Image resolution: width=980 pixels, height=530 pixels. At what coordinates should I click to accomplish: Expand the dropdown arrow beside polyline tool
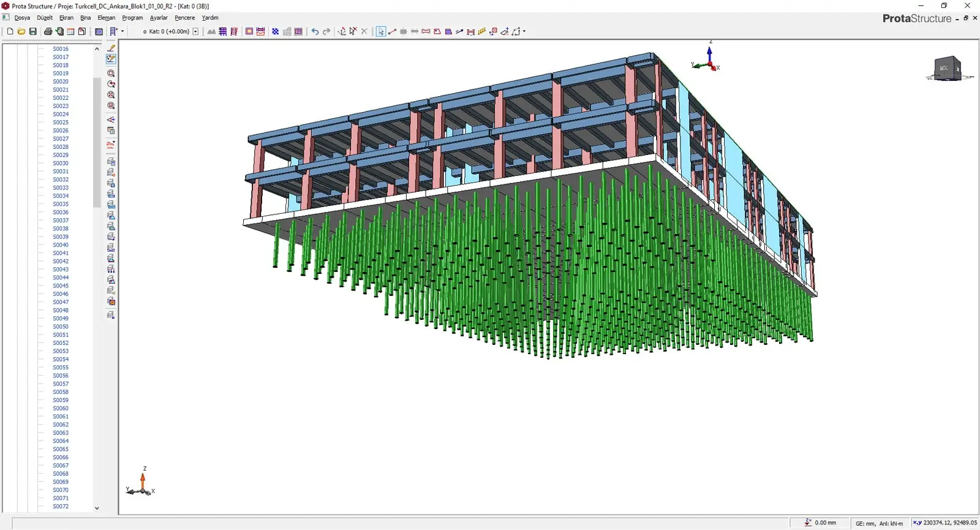pos(524,31)
